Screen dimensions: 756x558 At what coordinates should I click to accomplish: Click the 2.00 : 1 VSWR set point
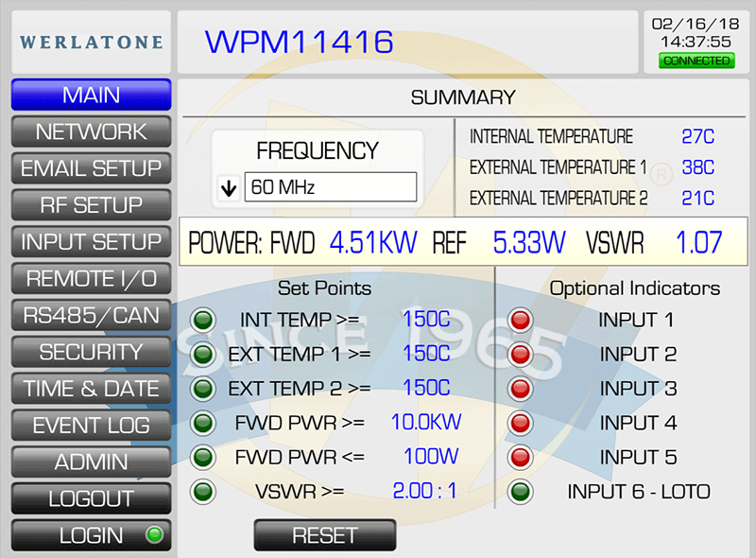coord(424,491)
